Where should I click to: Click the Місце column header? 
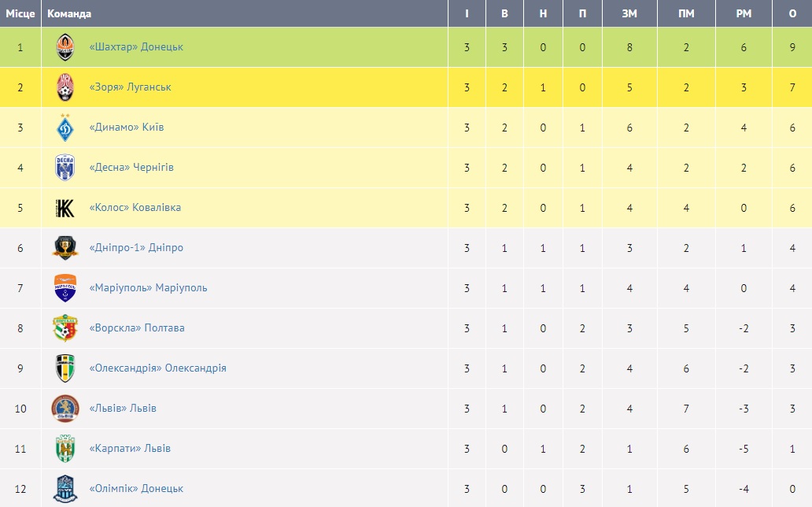coord(20,13)
